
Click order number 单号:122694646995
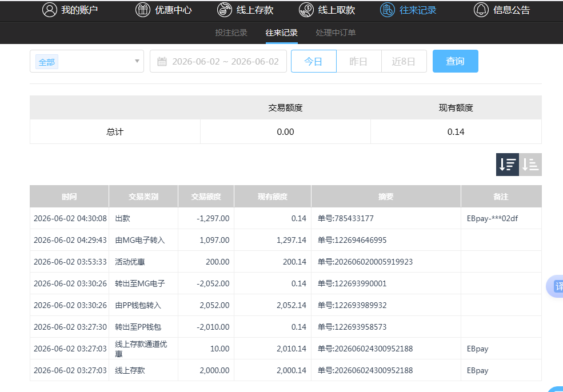point(352,240)
